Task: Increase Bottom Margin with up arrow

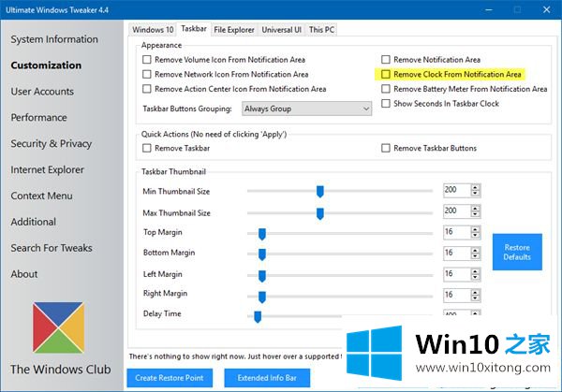Action: coord(475,251)
